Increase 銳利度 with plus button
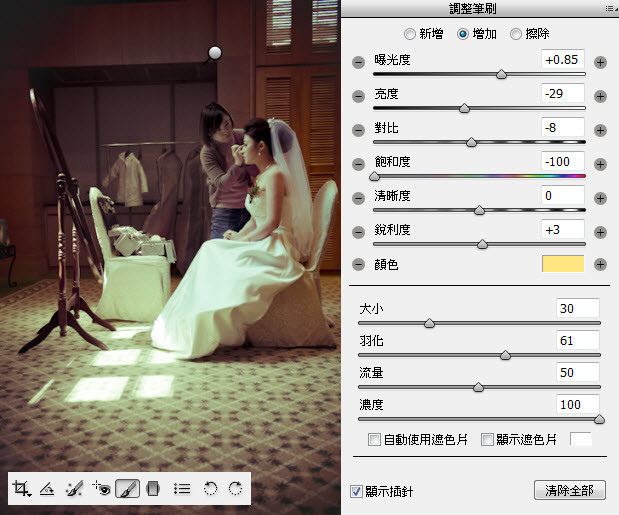Viewport: 619px width, 515px height. tap(600, 232)
